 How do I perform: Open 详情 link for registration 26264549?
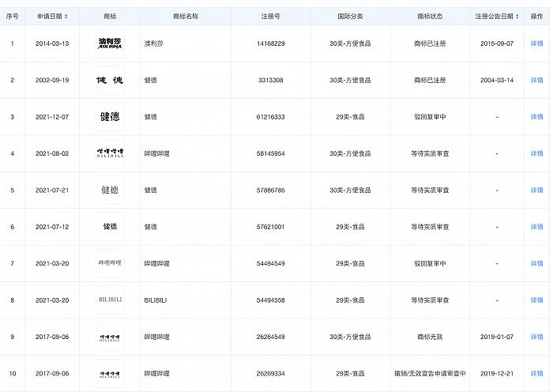pos(536,337)
